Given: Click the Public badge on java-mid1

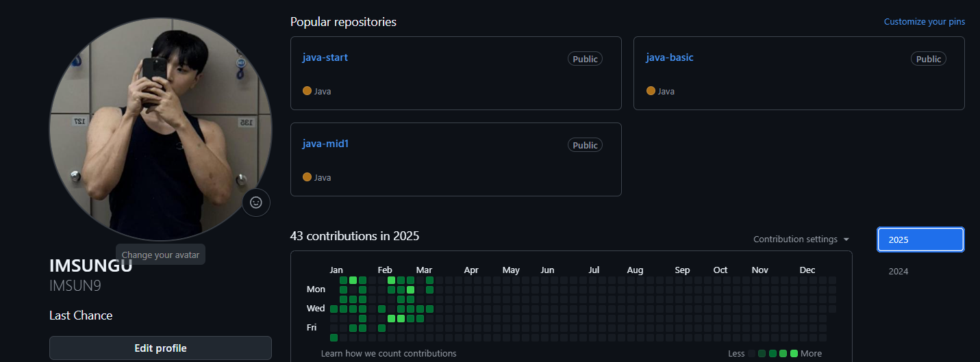Looking at the screenshot, I should [x=585, y=145].
